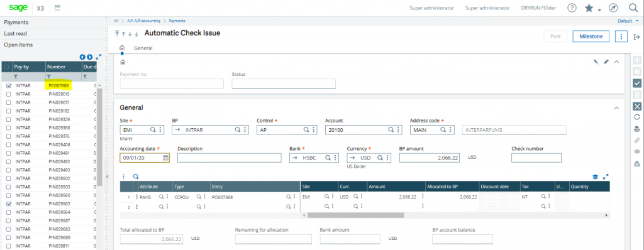
Task: Open calendar picker for Accounting date
Action: click(165, 158)
